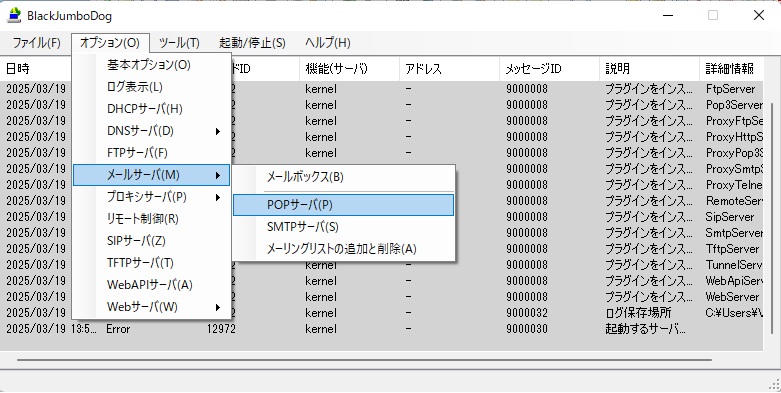The image size is (781, 393).
Task: Open POPサーバ(P) settings
Action: tap(344, 205)
